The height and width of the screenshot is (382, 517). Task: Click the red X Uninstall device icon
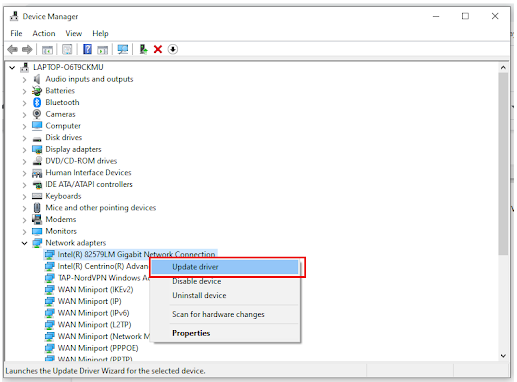158,49
